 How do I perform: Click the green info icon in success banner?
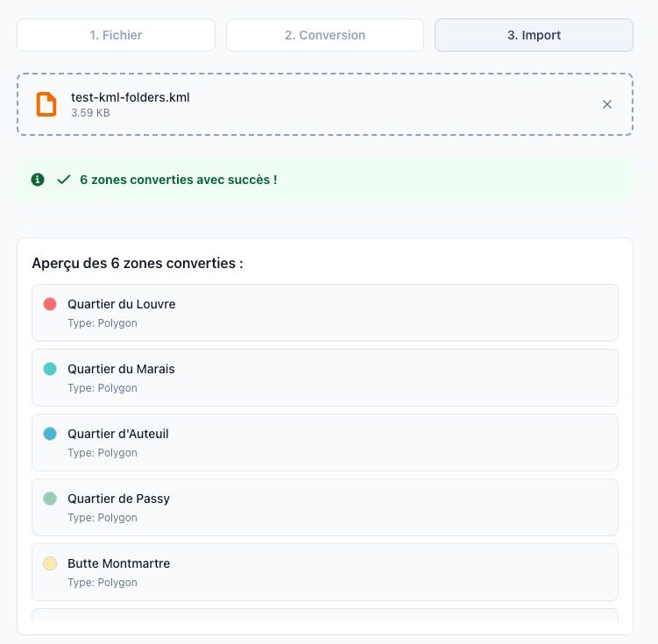(x=38, y=180)
